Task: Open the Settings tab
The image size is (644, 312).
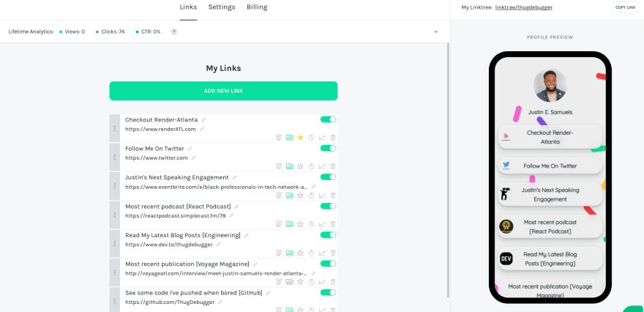Action: point(222,7)
